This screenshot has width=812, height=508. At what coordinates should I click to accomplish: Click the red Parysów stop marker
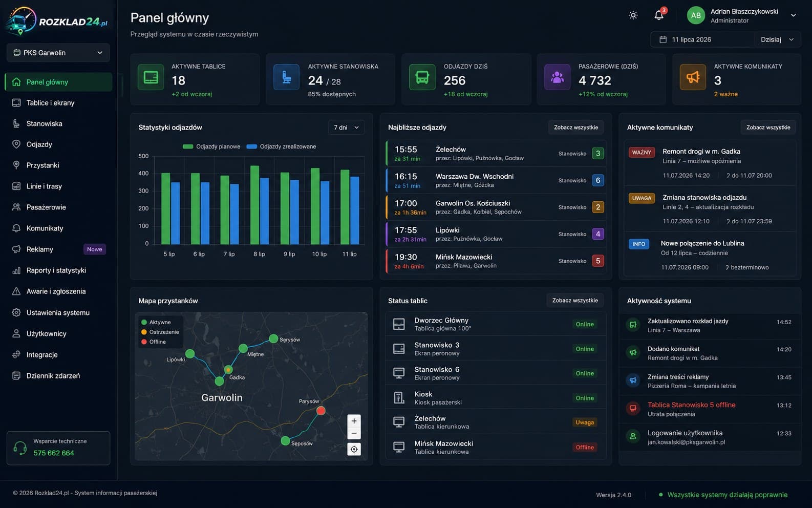click(320, 410)
